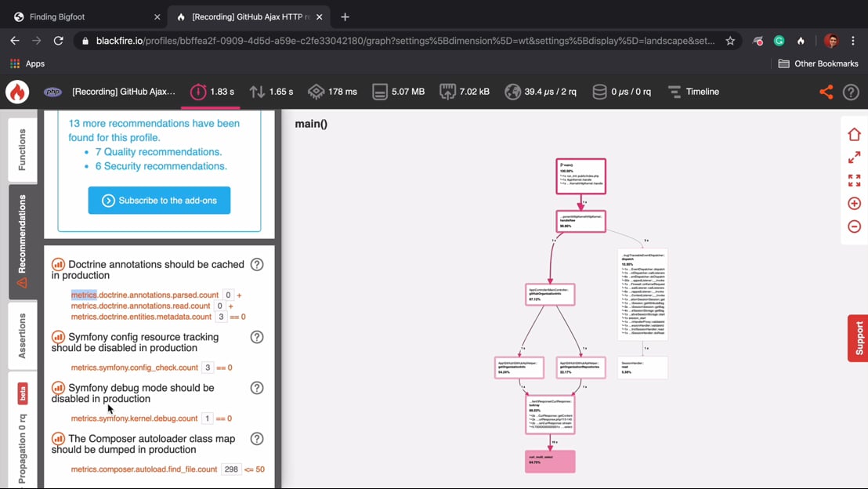Open the Grammarly extension icon
868x489 pixels.
(779, 41)
